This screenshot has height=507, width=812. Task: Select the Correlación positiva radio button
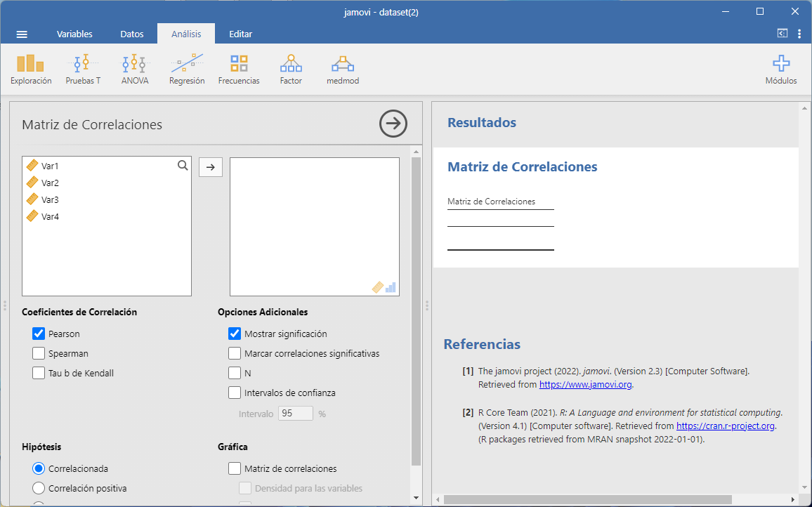pos(39,488)
